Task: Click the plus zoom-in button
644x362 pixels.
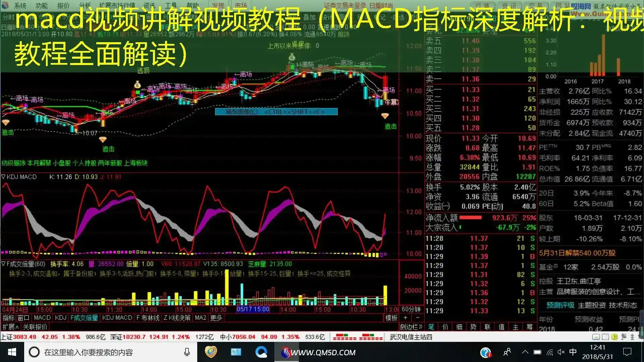Action: tap(406, 317)
